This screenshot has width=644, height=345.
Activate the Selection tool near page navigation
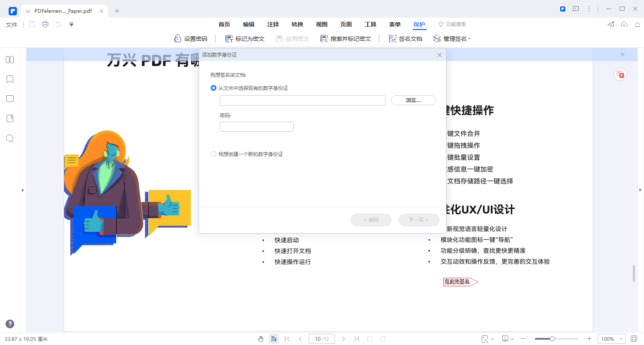click(x=274, y=338)
